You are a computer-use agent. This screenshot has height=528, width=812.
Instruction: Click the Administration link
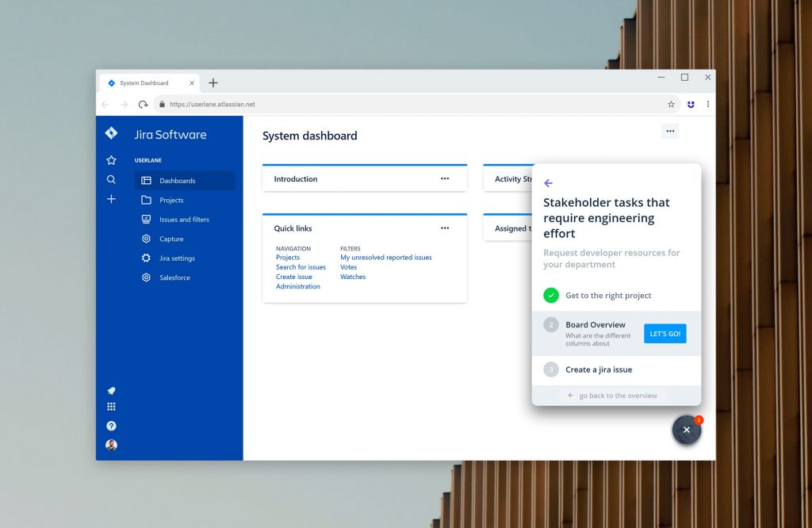pyautogui.click(x=298, y=286)
